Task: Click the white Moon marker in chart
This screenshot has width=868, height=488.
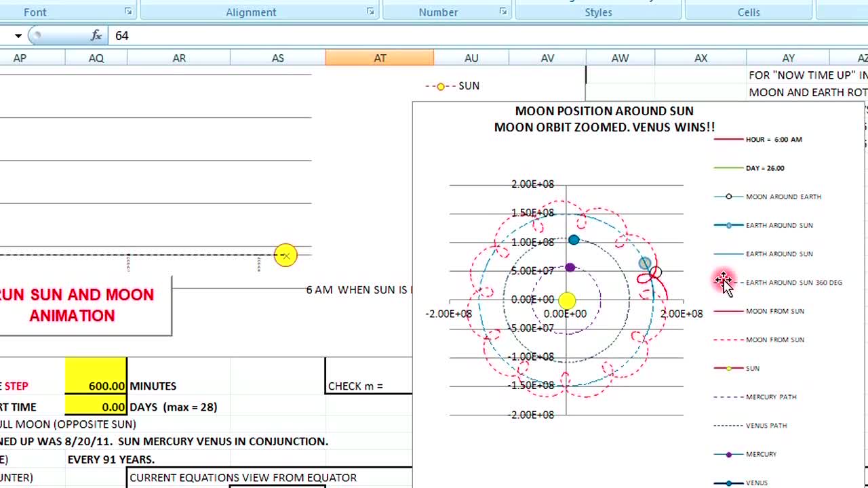Action: pos(654,272)
